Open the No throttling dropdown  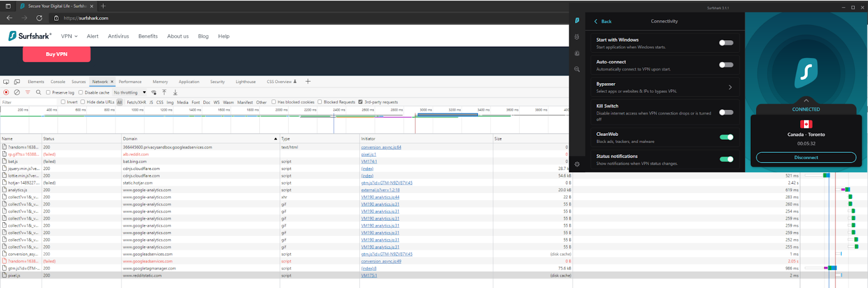130,92
